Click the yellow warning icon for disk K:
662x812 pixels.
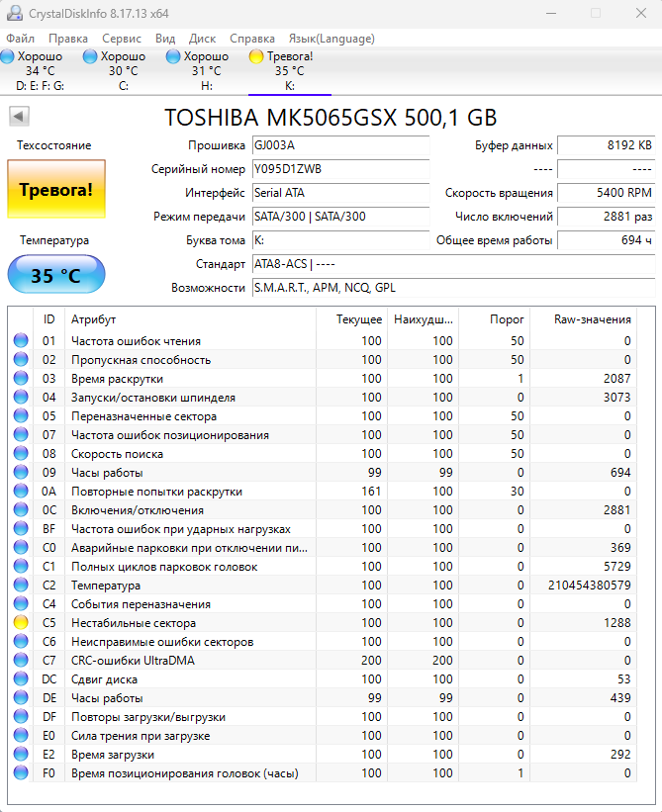point(256,56)
